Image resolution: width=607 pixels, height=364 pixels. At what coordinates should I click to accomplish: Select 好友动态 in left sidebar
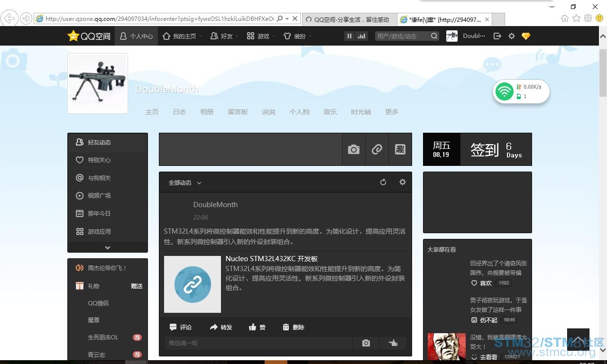tap(108, 142)
